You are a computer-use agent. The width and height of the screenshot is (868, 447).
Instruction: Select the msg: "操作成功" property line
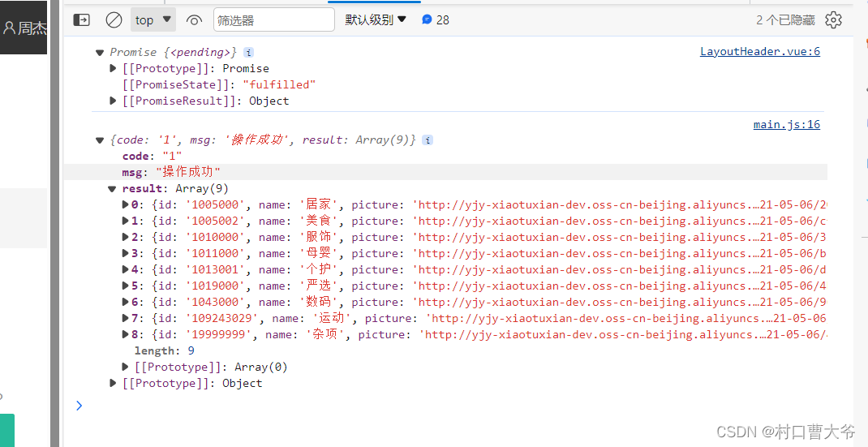172,172
